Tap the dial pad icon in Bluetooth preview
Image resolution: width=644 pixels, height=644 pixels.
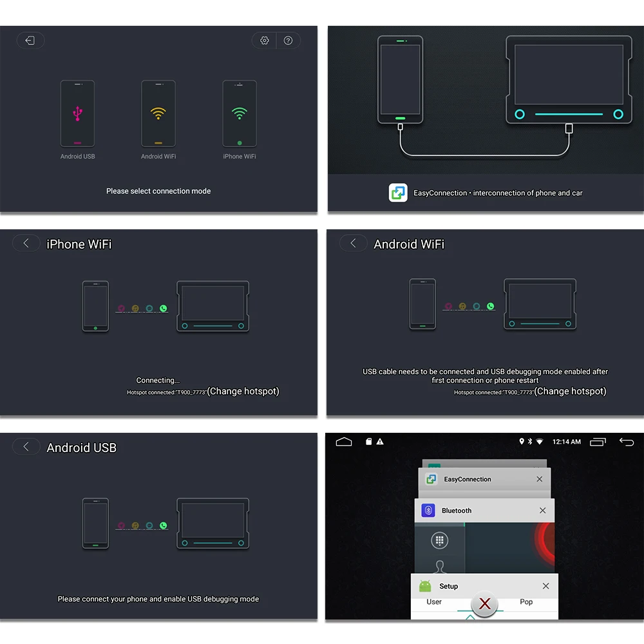439,540
